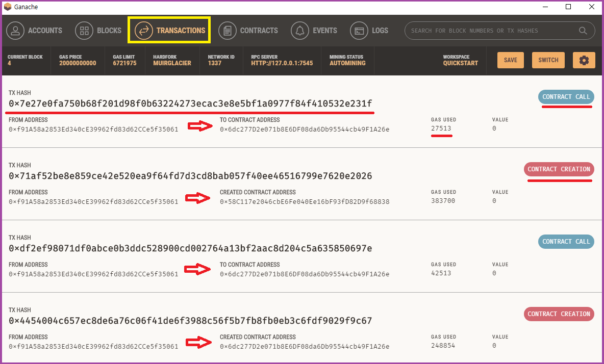The image size is (604, 364).
Task: Open the EVENTS tab
Action: click(x=325, y=31)
